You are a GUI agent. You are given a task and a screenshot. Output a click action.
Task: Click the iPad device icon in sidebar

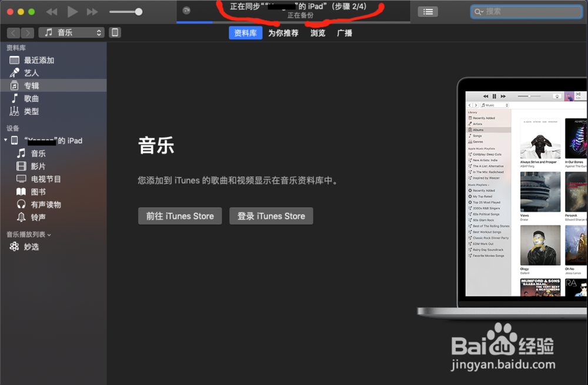15,140
